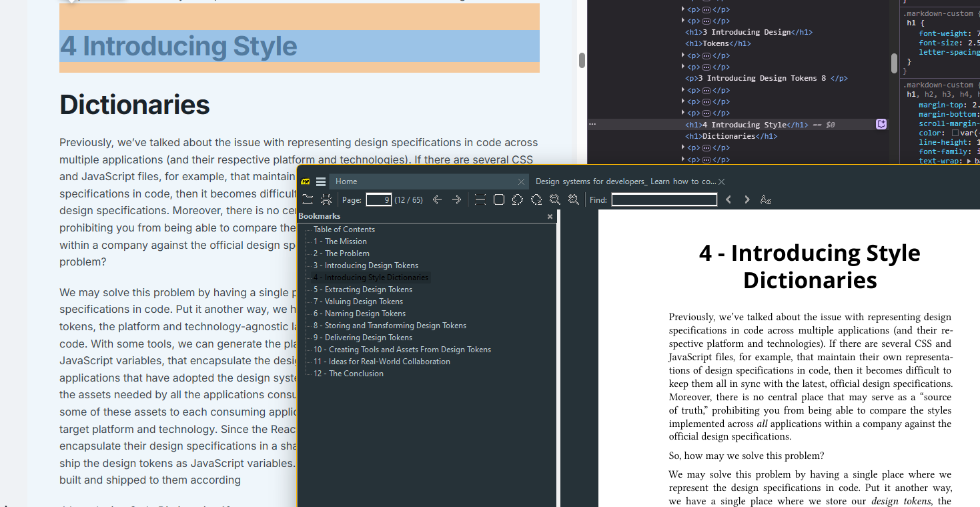980x507 pixels.
Task: Close the Bookmarks panel
Action: click(550, 216)
